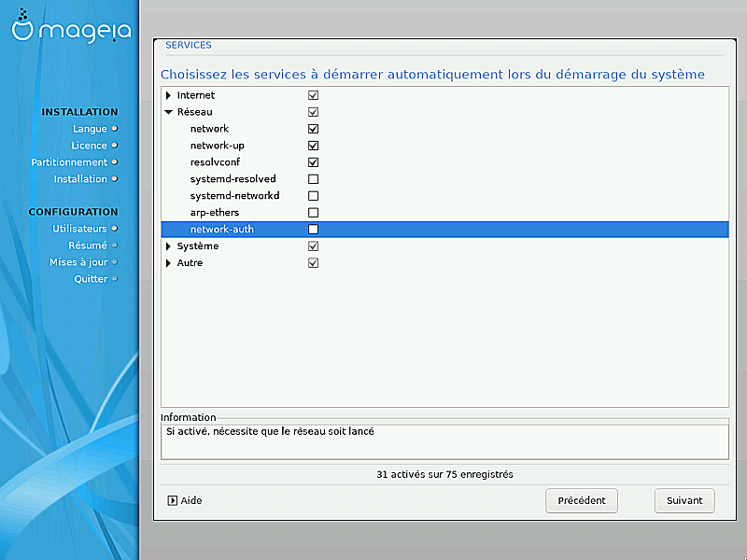This screenshot has height=560, width=747.
Task: Enable the systemd-networkd service checkbox
Action: click(313, 196)
